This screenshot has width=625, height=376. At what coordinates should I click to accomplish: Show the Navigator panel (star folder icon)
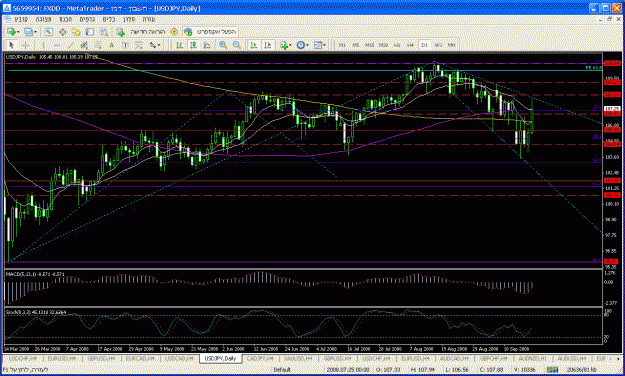click(76, 32)
